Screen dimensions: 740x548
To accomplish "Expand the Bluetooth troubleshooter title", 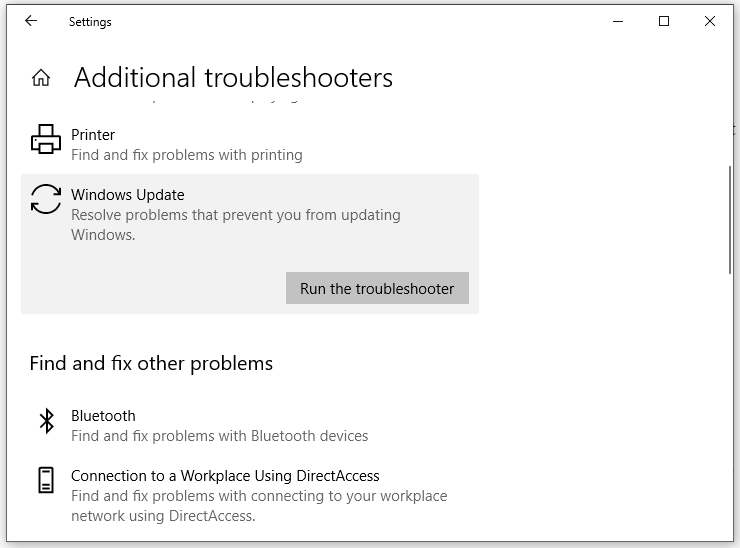I will coord(103,416).
